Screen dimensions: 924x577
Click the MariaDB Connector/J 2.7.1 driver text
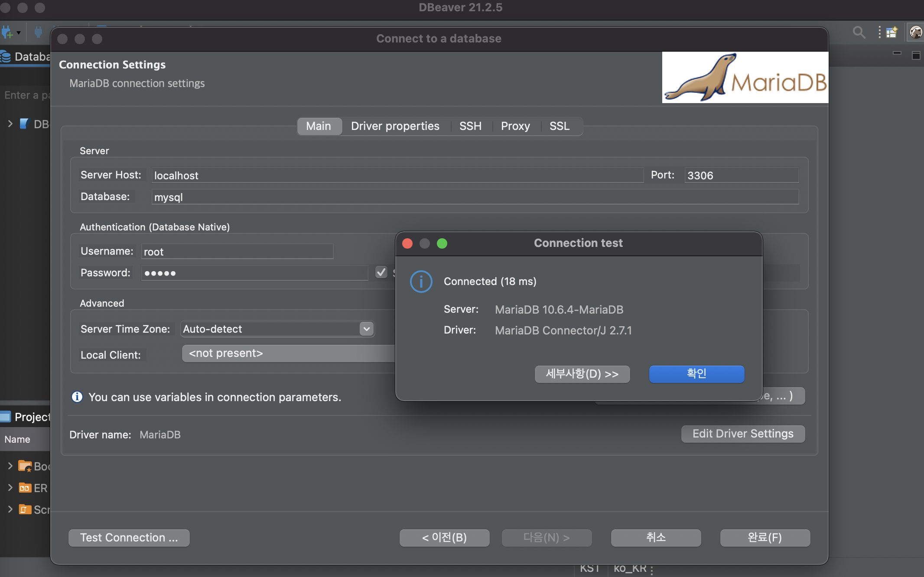(563, 331)
